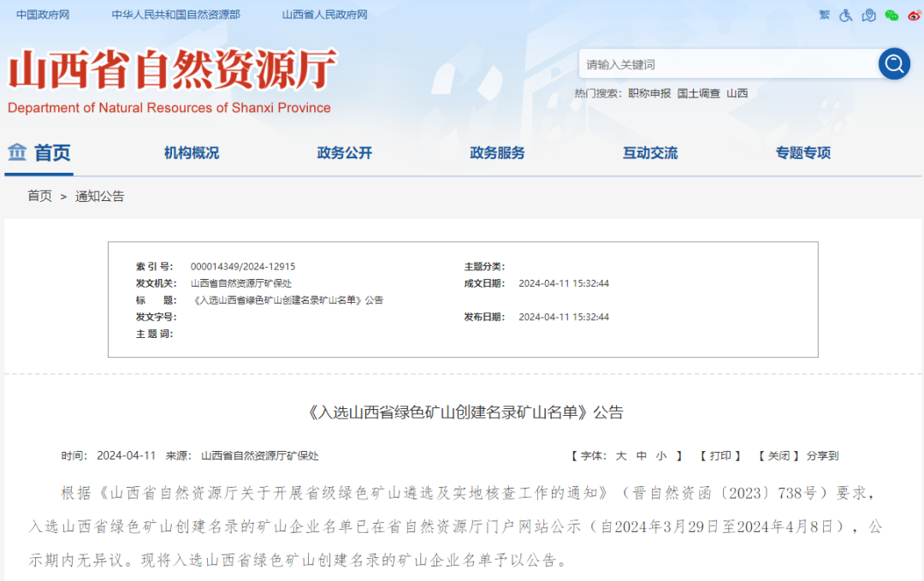Open the green WeChat icon
Screen dimensions: 924x581
891,15
